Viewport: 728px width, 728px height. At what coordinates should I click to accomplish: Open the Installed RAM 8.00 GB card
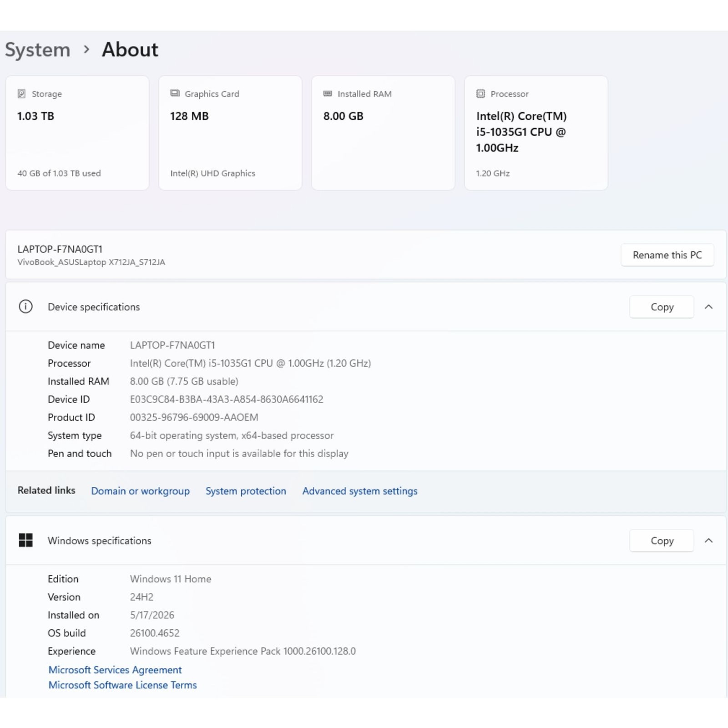[383, 133]
